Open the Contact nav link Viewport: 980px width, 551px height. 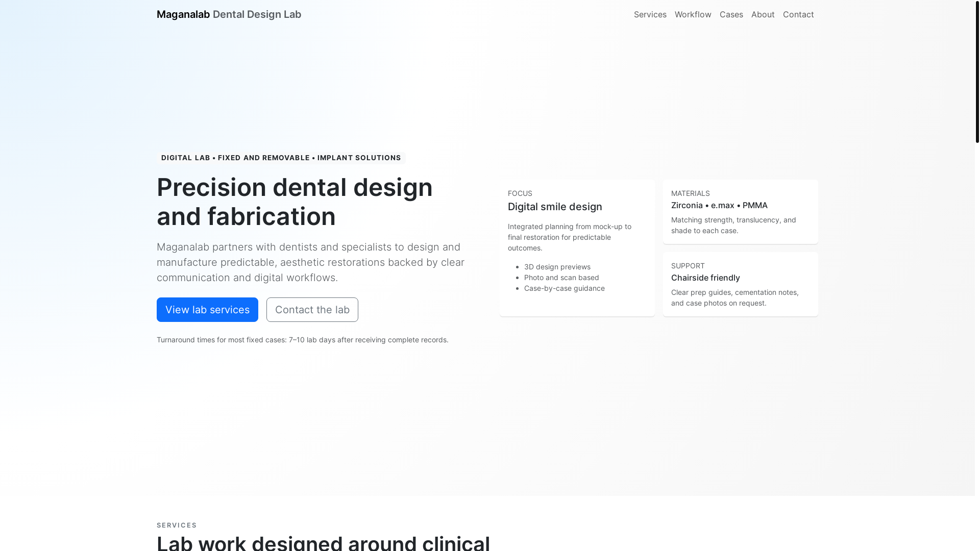point(798,14)
